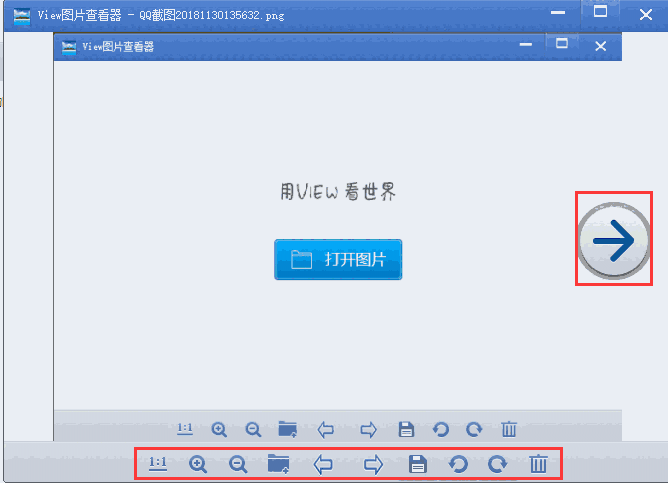Click 1:1 icon in inner viewer toolbar
The width and height of the screenshot is (668, 483).
coord(185,429)
